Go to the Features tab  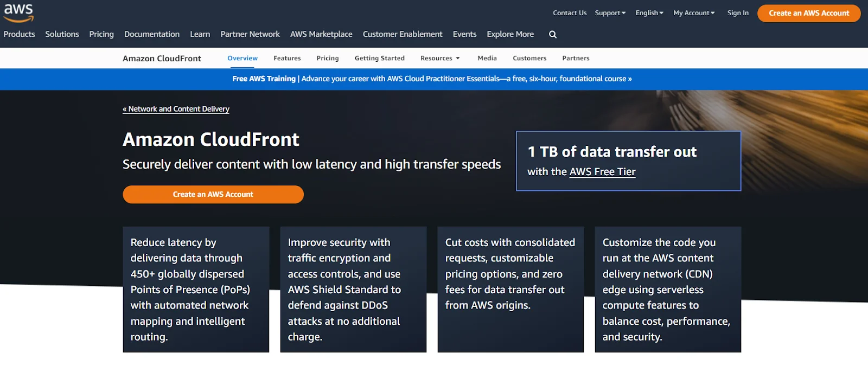287,58
